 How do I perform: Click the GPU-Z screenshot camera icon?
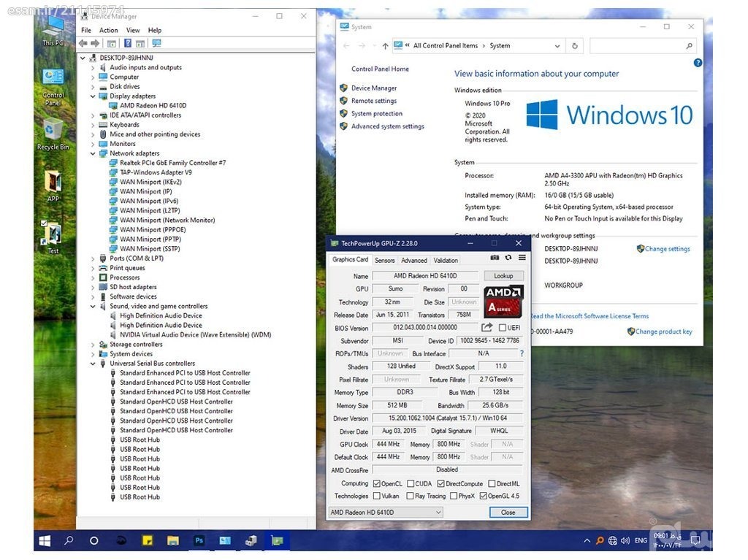pyautogui.click(x=495, y=258)
